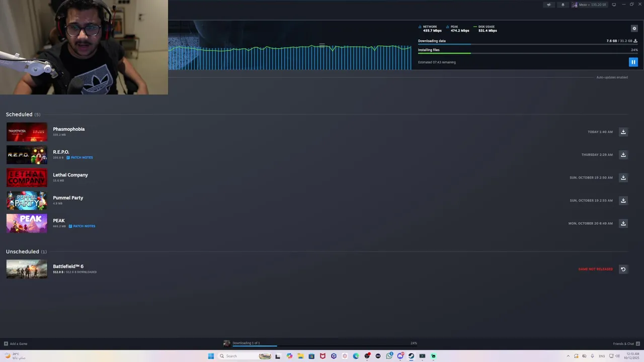This screenshot has width=644, height=362.
Task: Show hidden system tray icons
Action: pyautogui.click(x=568, y=356)
